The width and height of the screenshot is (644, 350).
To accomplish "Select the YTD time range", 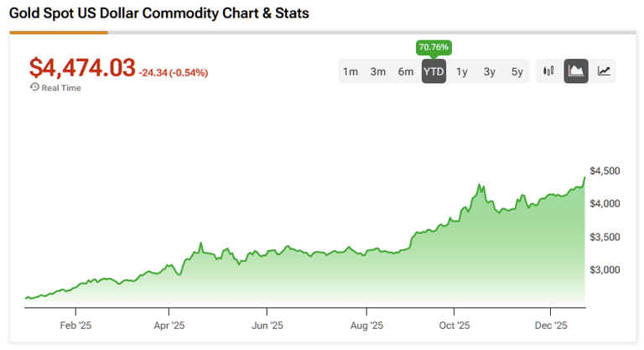I will (434, 71).
